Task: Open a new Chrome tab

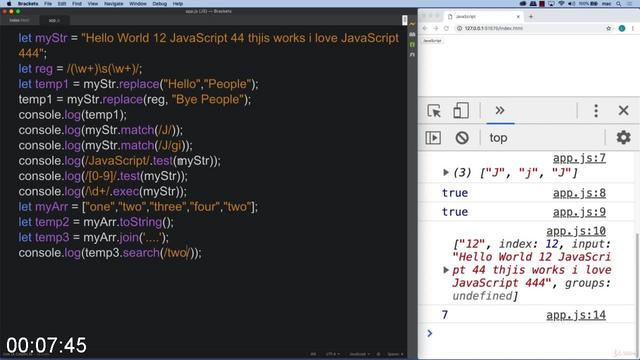Action: (531, 17)
